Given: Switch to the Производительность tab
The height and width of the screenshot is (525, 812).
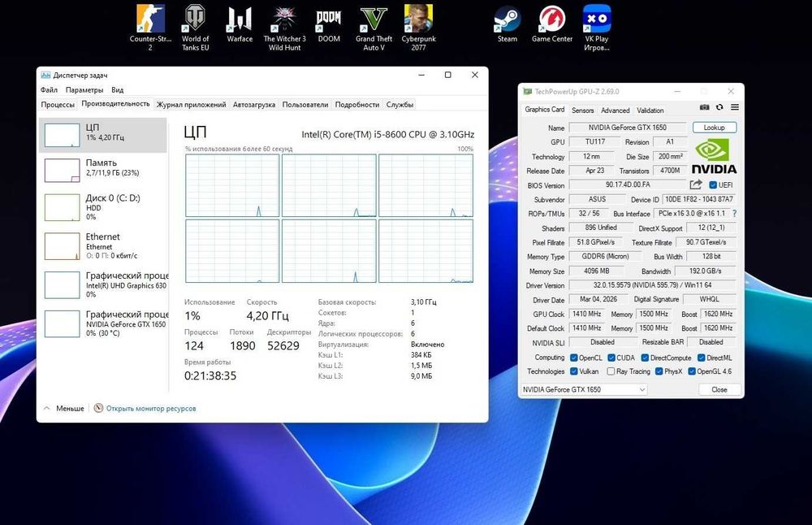Looking at the screenshot, I should pyautogui.click(x=115, y=104).
